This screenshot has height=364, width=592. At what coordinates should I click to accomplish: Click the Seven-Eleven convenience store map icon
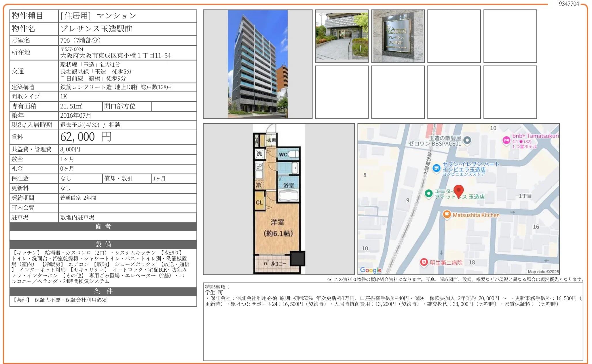click(x=437, y=168)
